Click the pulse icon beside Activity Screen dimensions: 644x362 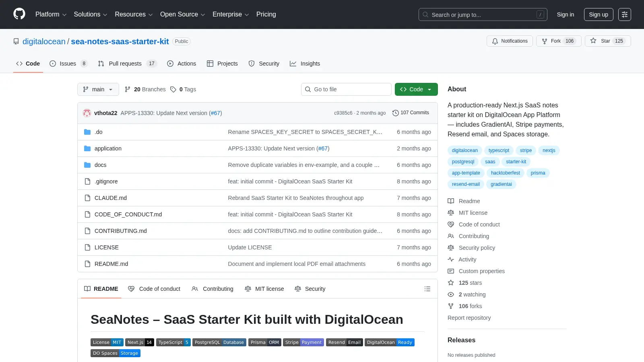pyautogui.click(x=451, y=259)
